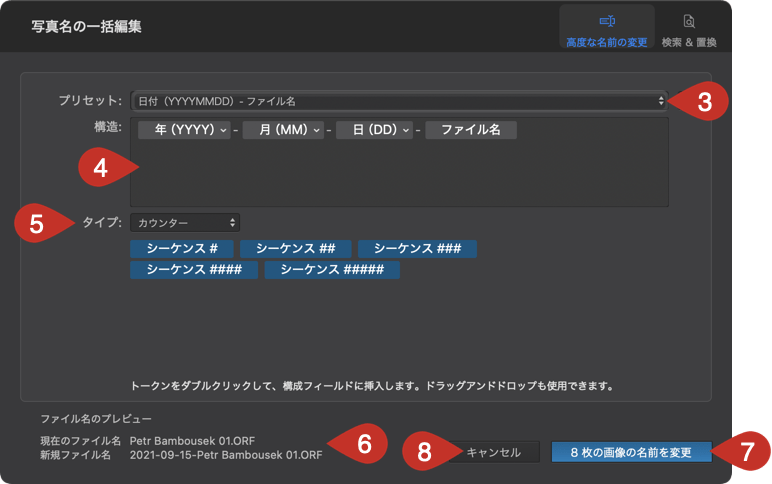
Task: Click the current file name Petr Bambousek 01.ORF
Action: pyautogui.click(x=193, y=441)
